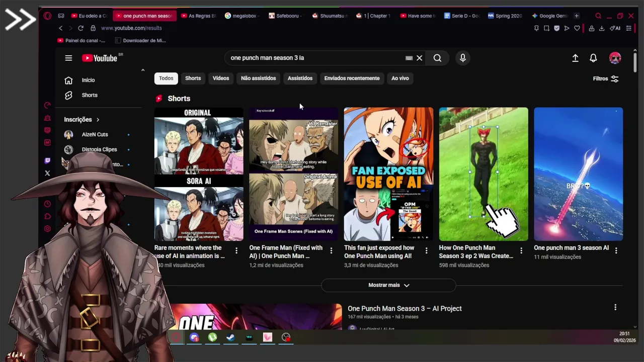Select the 'Enviados recentemente' filter chip
The height and width of the screenshot is (362, 644).
[x=352, y=78]
